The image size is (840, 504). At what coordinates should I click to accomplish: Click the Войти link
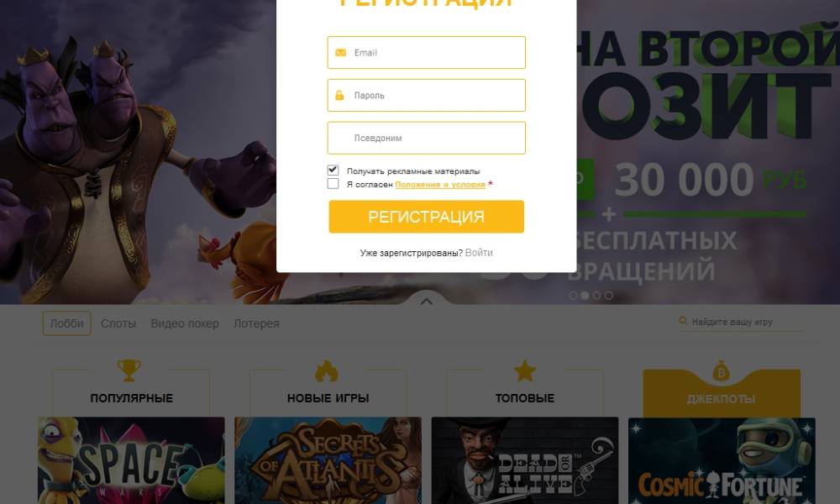pos(479,252)
